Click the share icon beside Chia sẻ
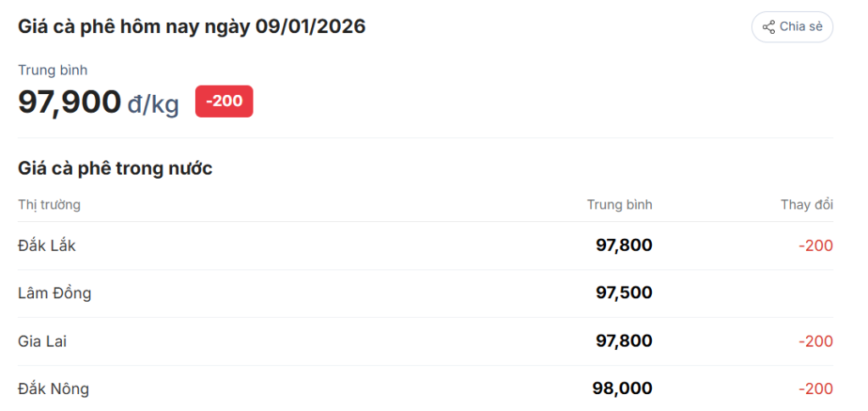Viewport: 868px width, 411px height. pos(769,27)
